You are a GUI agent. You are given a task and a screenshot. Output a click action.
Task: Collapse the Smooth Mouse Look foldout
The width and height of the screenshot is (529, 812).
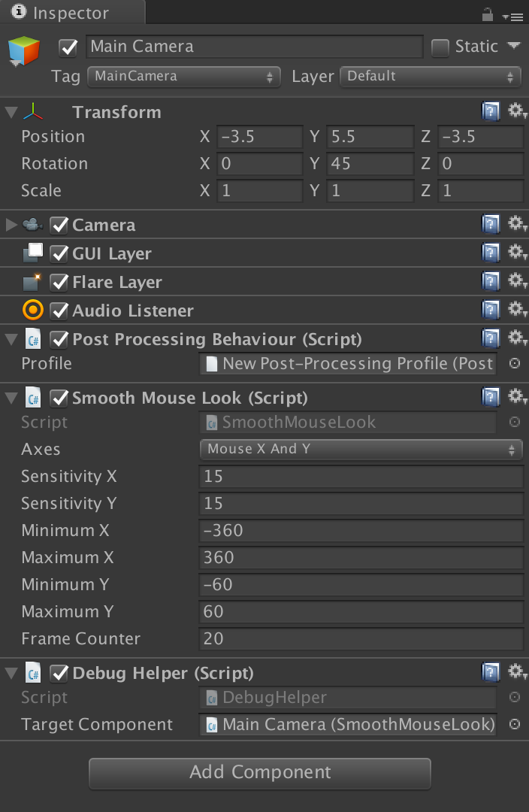point(11,398)
